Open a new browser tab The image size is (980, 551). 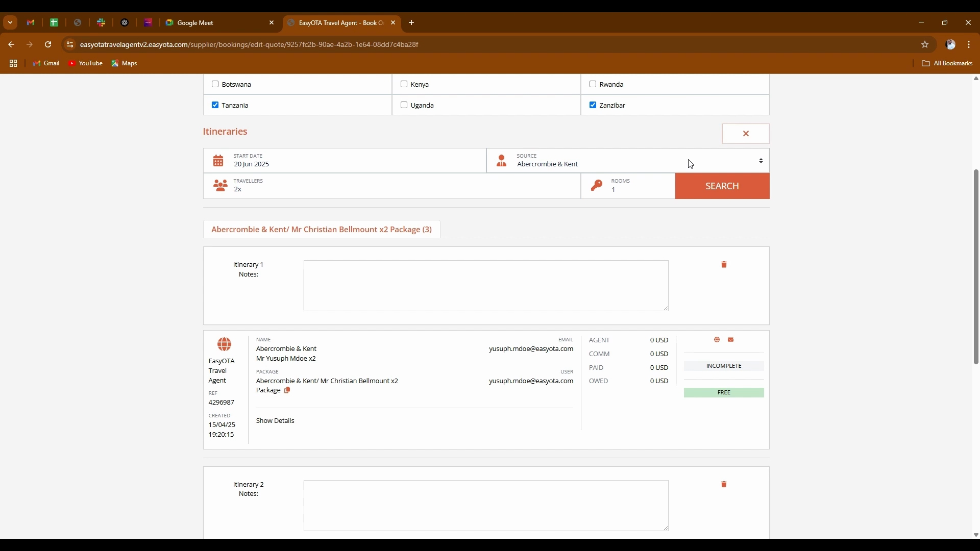tap(411, 22)
